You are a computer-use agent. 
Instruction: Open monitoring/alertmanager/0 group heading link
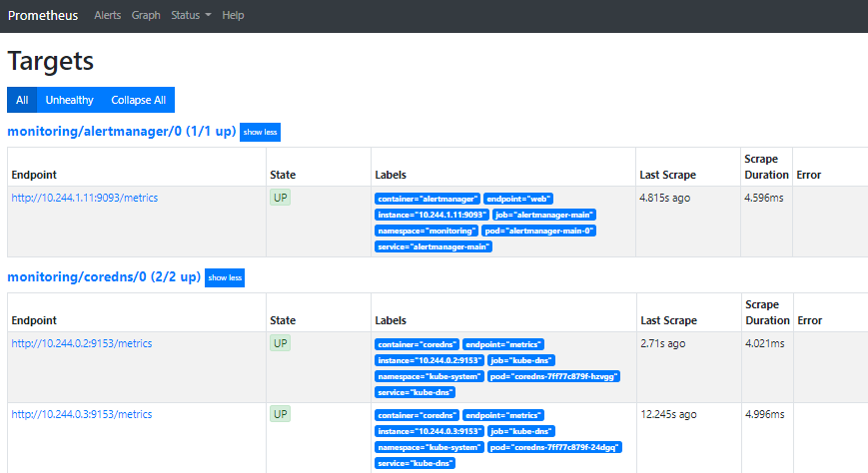[122, 132]
